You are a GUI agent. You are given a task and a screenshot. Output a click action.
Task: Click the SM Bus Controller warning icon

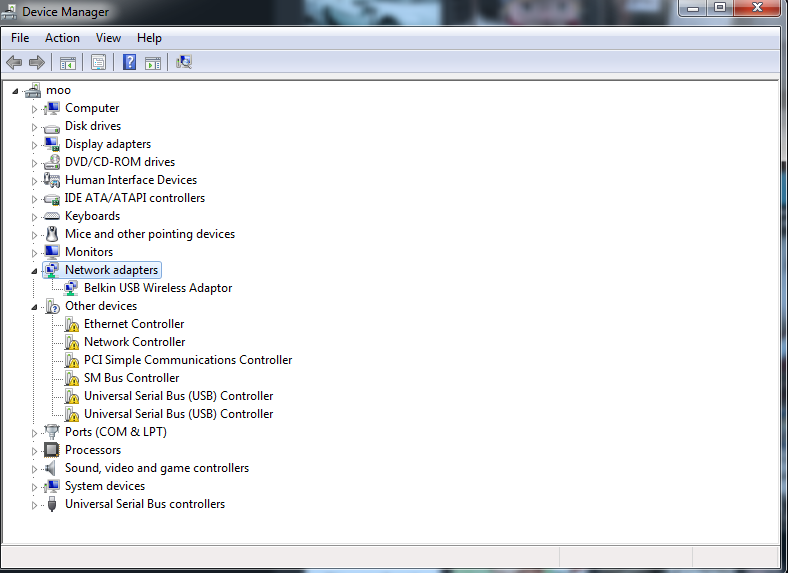tap(72, 378)
